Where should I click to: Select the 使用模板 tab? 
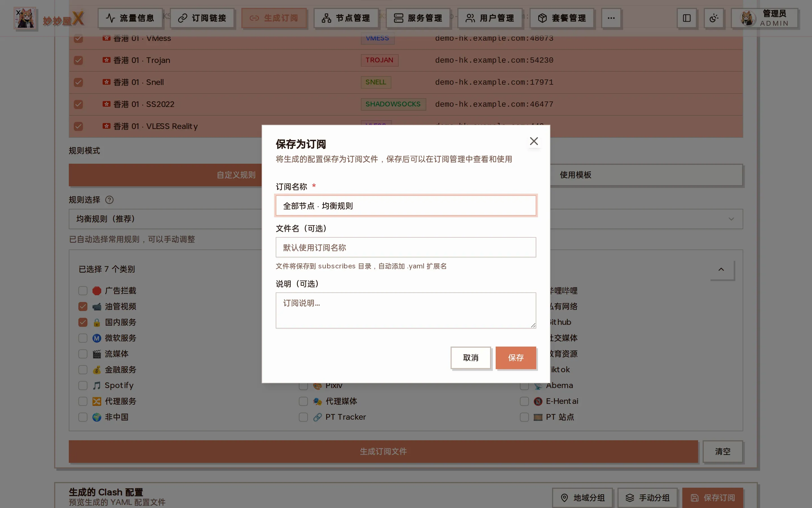coord(575,175)
